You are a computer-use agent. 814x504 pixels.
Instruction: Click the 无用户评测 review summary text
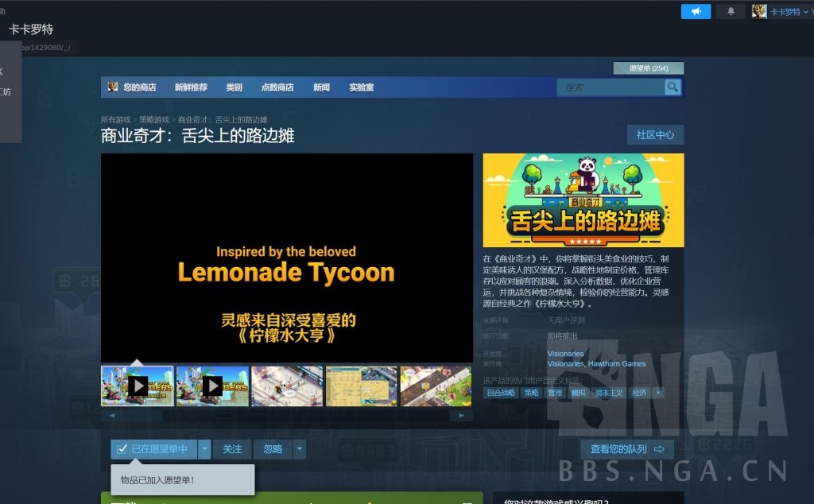tap(566, 320)
